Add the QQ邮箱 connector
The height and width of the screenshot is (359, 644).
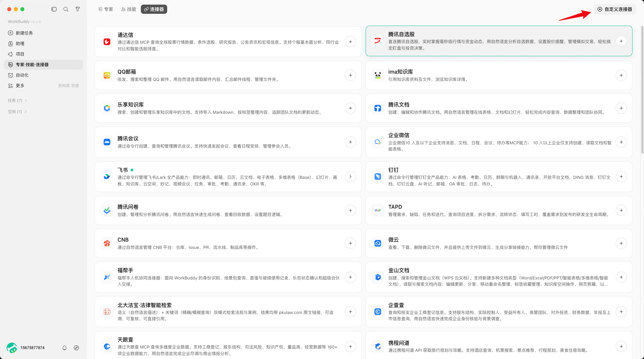tap(350, 75)
